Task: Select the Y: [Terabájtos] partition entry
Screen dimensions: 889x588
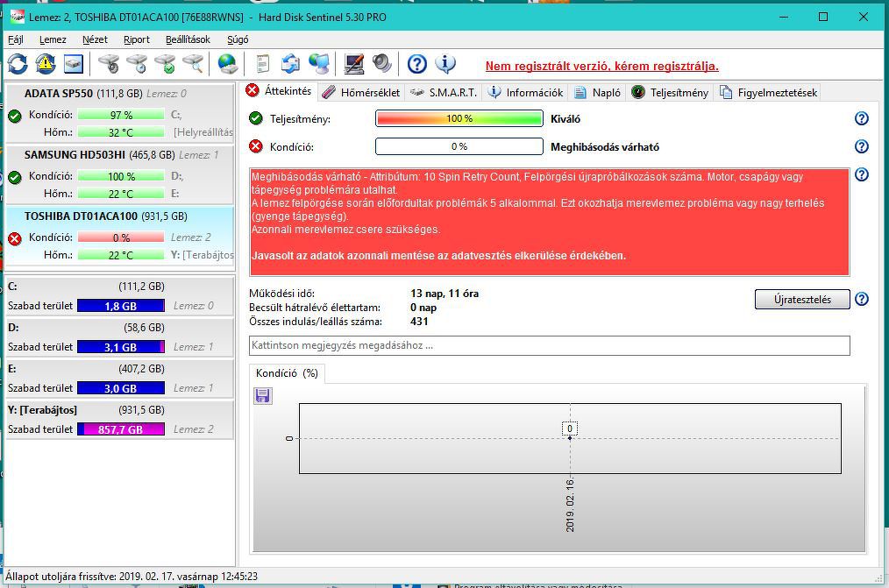Action: [119, 420]
